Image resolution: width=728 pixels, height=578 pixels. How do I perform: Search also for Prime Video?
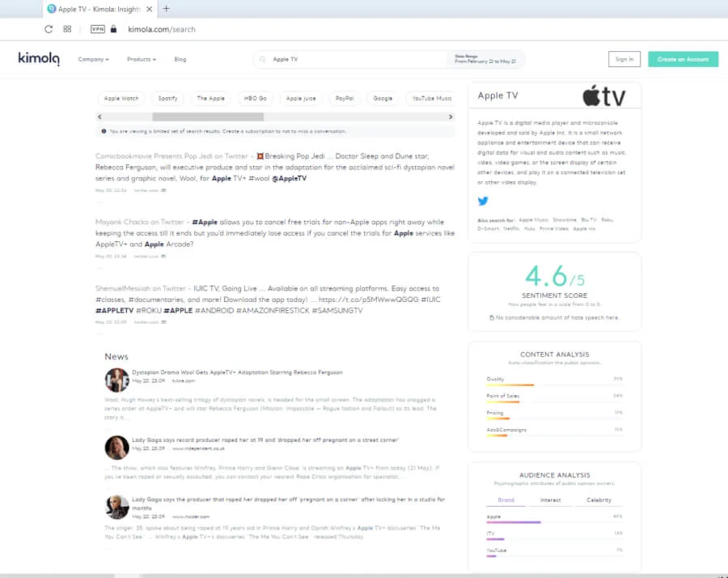click(554, 228)
